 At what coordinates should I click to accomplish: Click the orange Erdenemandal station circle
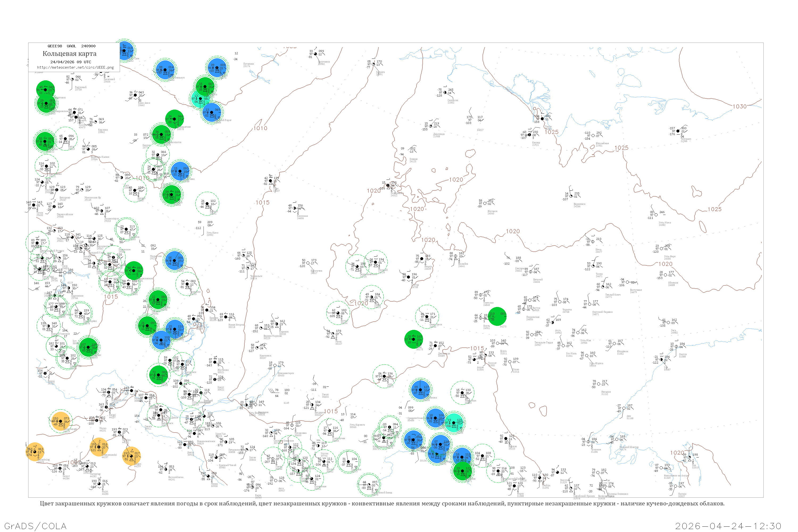(99, 447)
